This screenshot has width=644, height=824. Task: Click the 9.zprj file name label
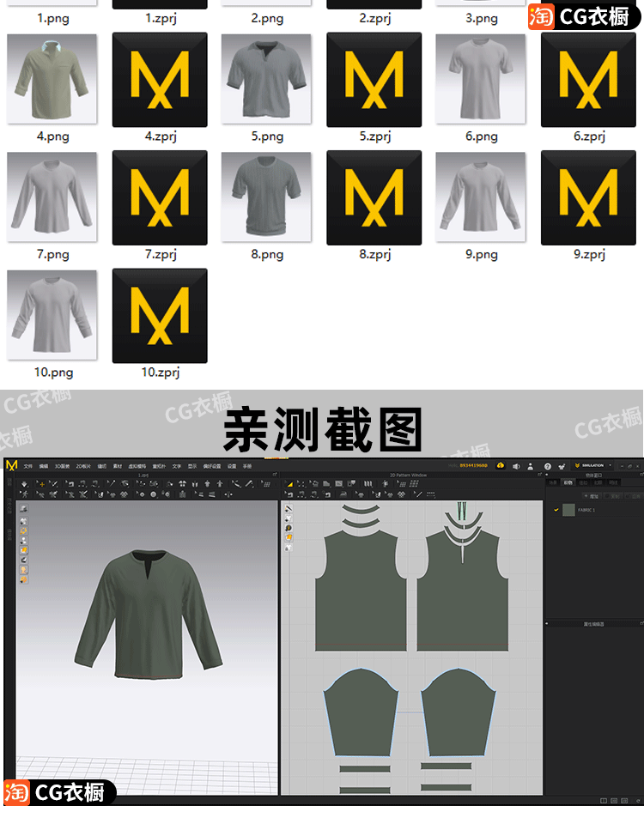[589, 254]
